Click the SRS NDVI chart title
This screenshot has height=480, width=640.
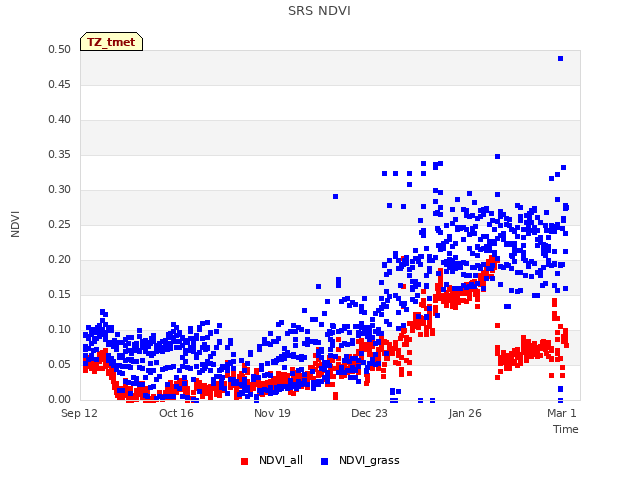319,11
